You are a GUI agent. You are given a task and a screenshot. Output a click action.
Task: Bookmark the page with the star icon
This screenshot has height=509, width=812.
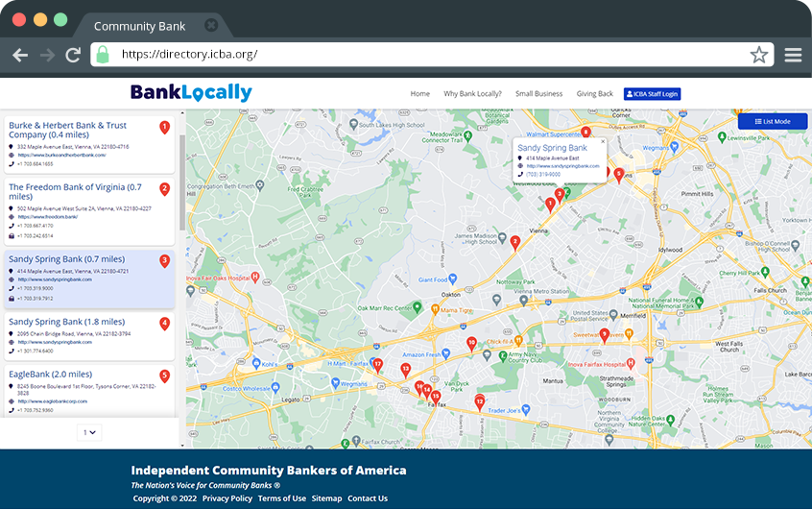coord(758,55)
